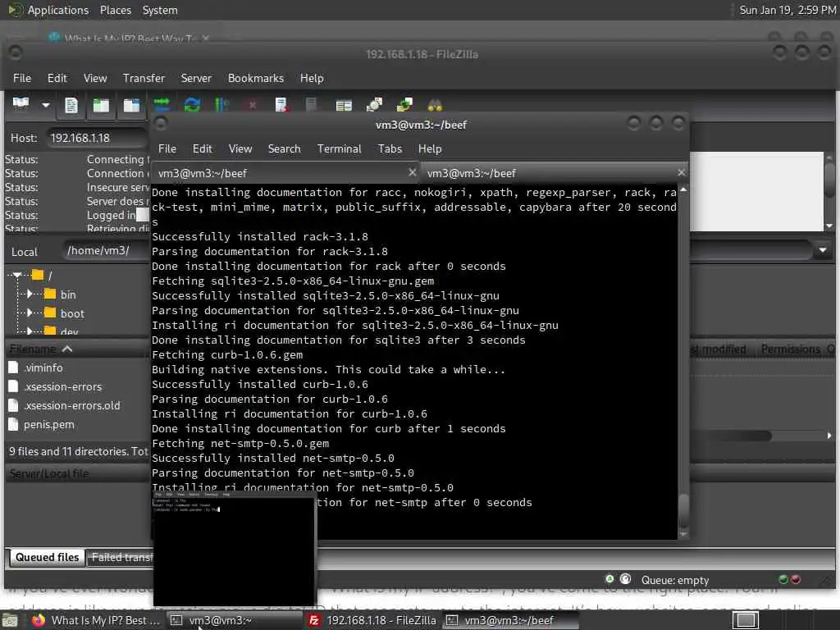Open the terminal View menu
Image resolution: width=840 pixels, height=630 pixels.
tap(240, 149)
